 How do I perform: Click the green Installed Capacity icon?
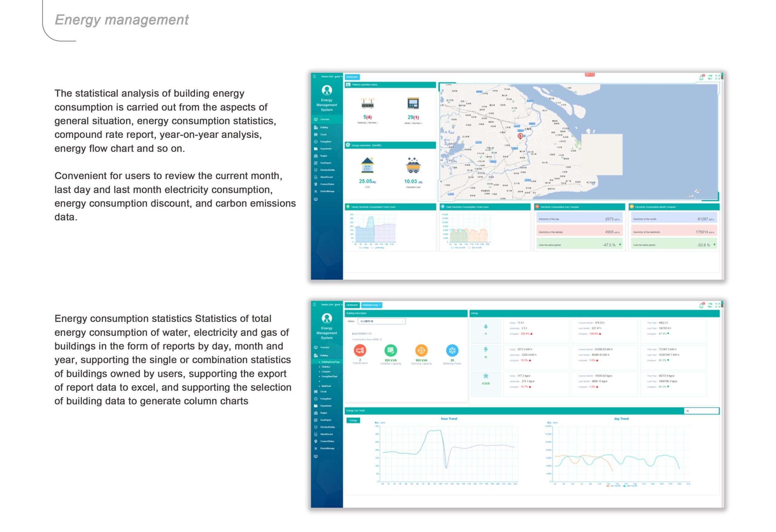(x=391, y=351)
